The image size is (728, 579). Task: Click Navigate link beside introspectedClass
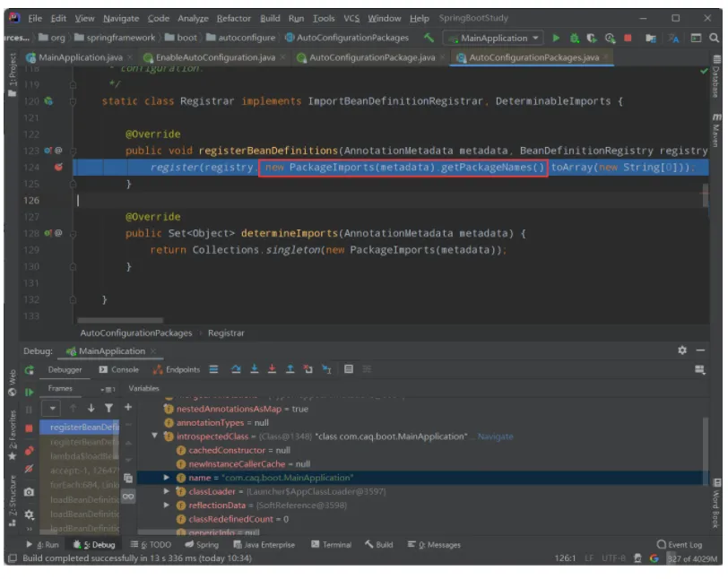click(x=495, y=436)
